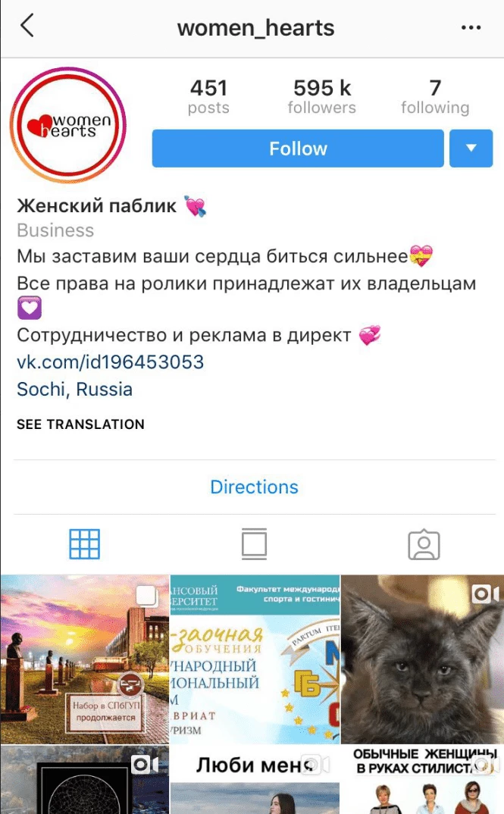This screenshot has width=504, height=814.
Task: Open women hearts profile picture story
Action: pos(68,125)
